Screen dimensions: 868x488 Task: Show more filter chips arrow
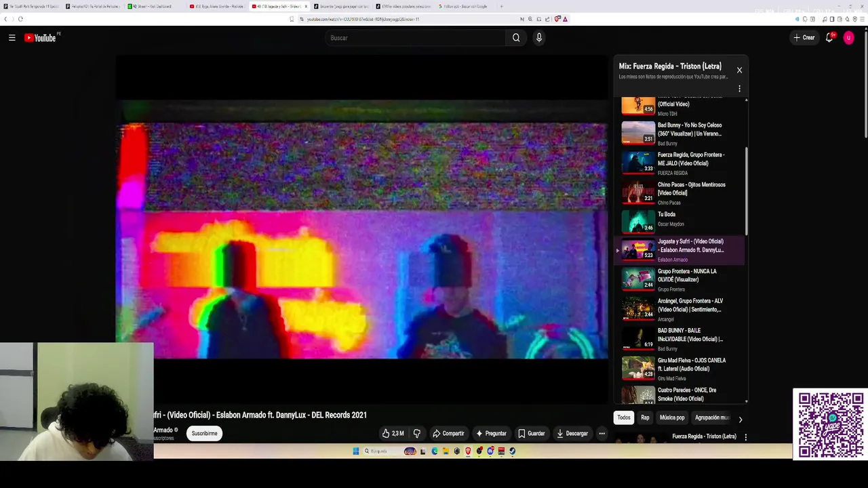740,420
